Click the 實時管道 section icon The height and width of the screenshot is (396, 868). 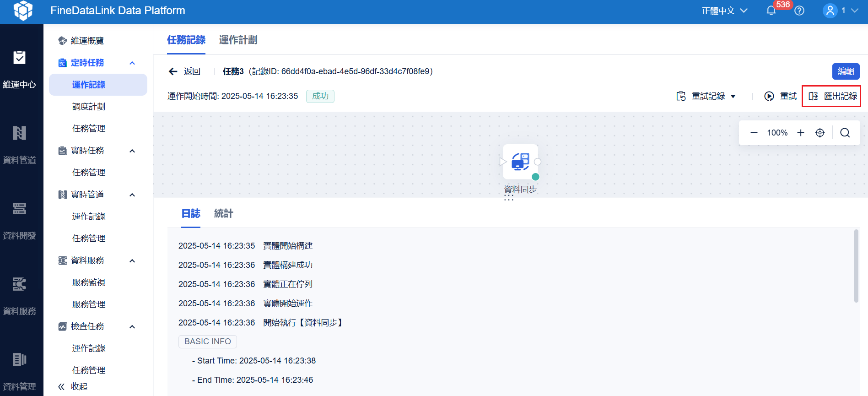pyautogui.click(x=63, y=195)
